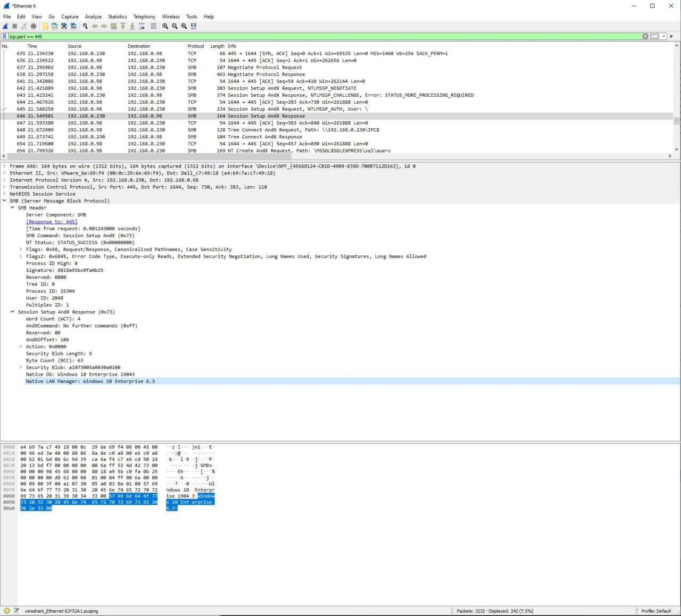Stop the running packet capture
Screen dimensions: 681x616
(x=15, y=26)
